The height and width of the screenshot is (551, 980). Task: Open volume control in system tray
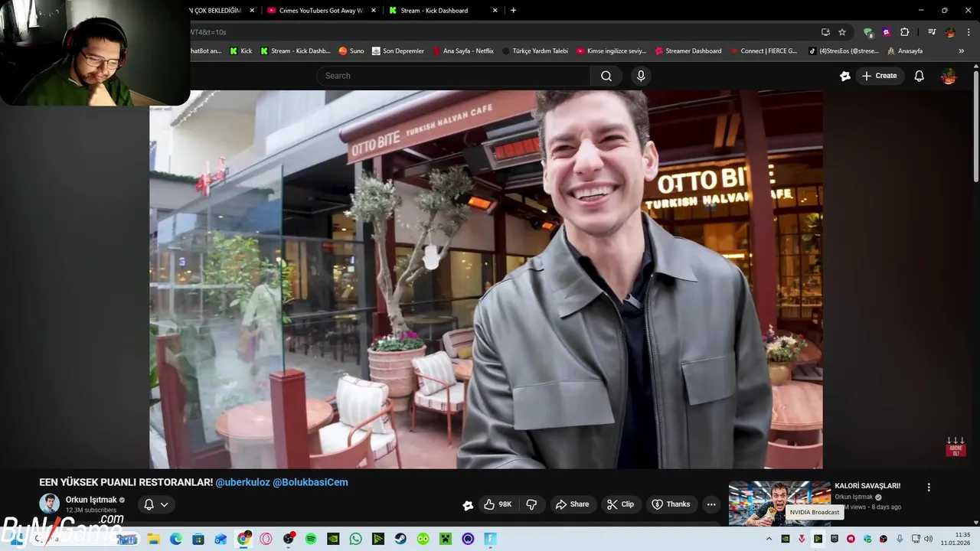928,539
